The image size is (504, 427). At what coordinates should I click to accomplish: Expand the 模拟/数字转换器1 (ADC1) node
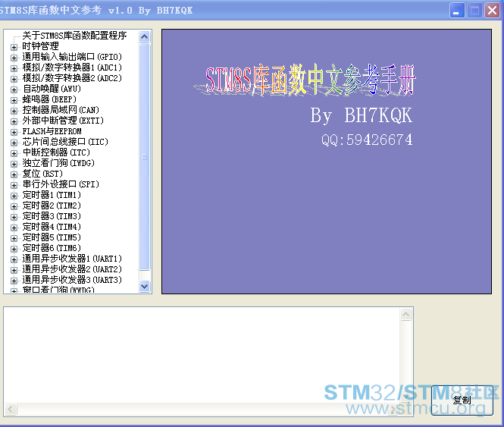pos(14,68)
